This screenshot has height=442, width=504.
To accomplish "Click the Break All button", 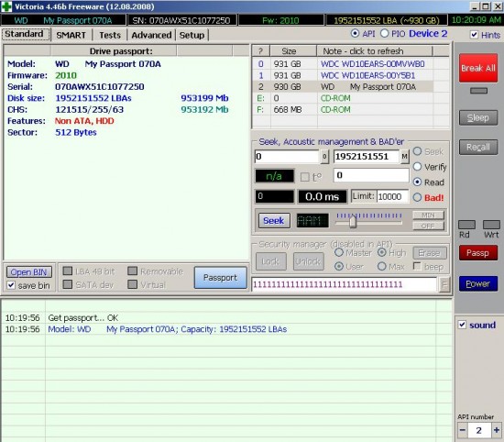I will [478, 68].
